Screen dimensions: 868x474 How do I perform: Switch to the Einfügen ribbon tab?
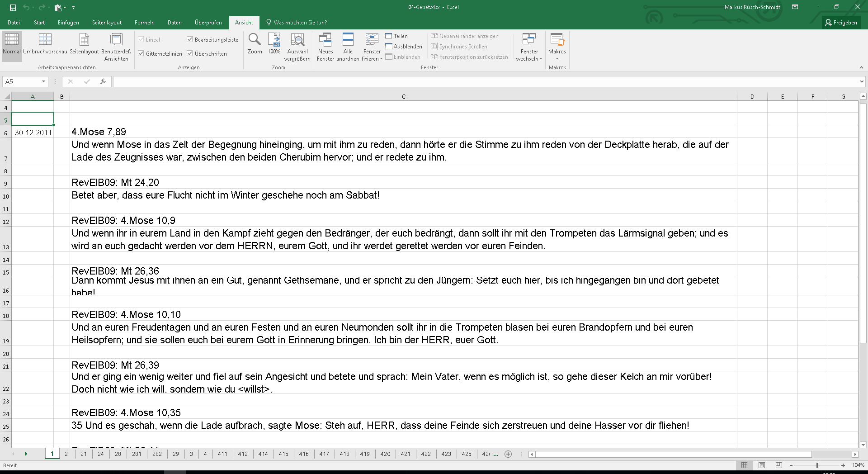point(68,23)
